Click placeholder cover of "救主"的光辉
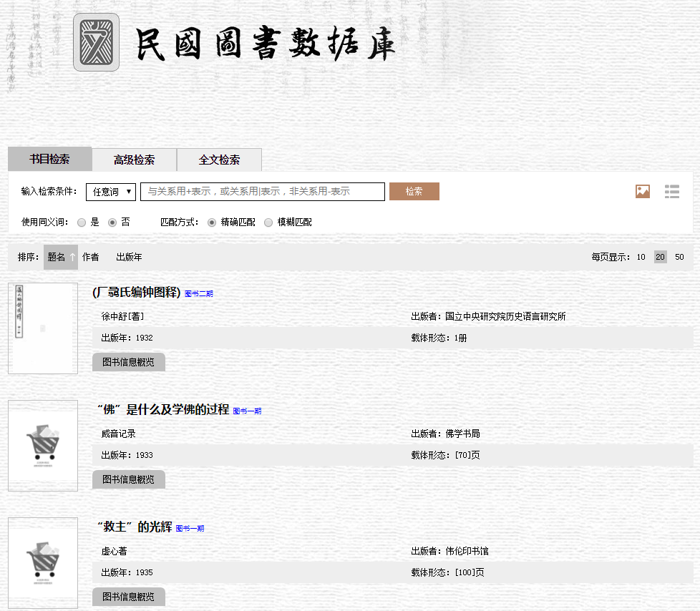The image size is (700, 611). tap(43, 562)
